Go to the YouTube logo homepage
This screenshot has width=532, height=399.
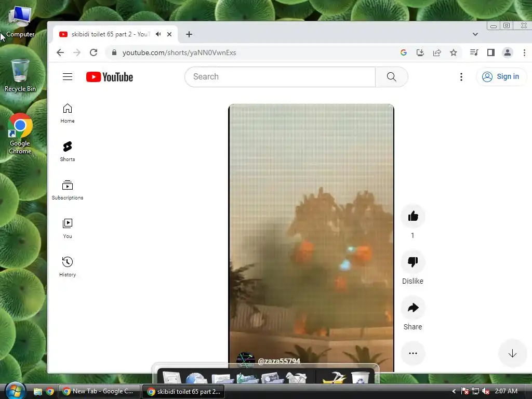pos(109,77)
